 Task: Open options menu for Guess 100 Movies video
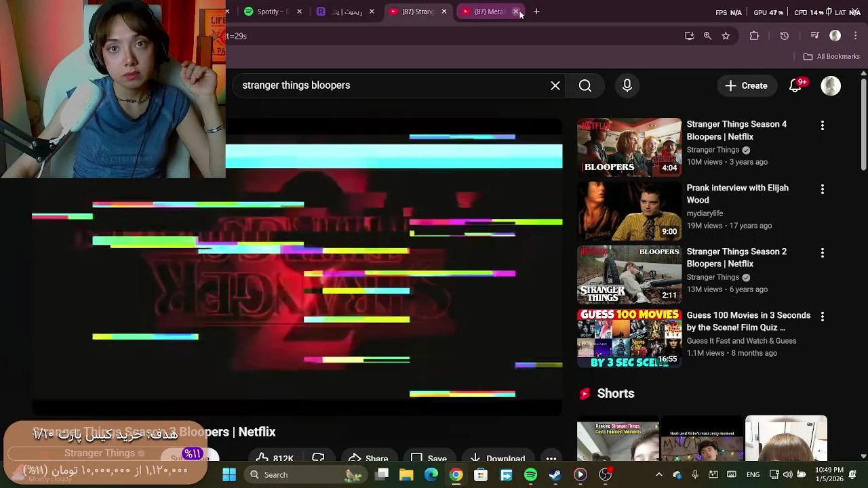point(823,317)
